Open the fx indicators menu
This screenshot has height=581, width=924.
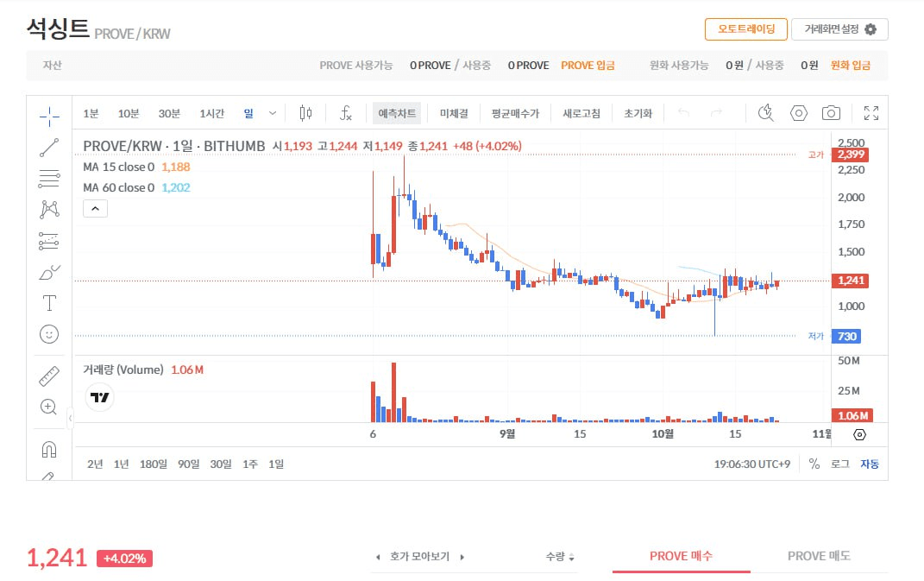point(345,113)
